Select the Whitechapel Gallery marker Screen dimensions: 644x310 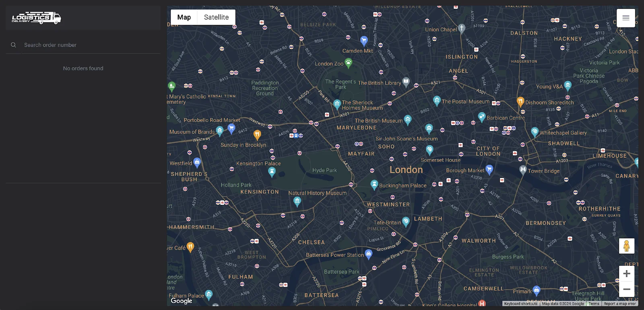pyautogui.click(x=535, y=132)
